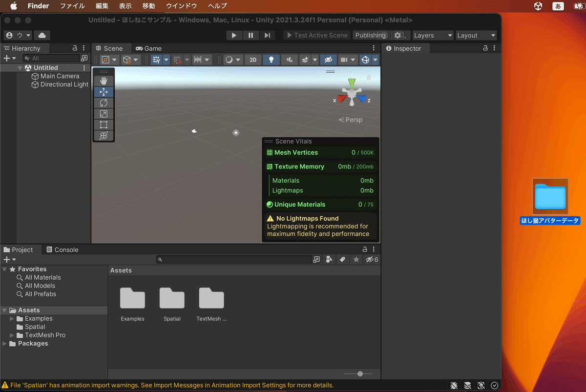Click the Publishing button
The height and width of the screenshot is (392, 586).
pyautogui.click(x=371, y=35)
